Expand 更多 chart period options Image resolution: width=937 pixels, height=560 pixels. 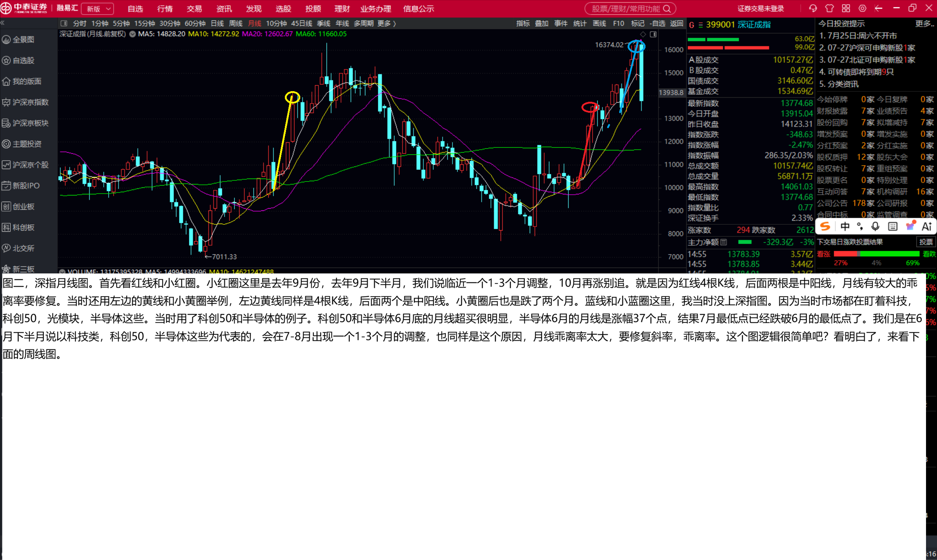[x=387, y=23]
